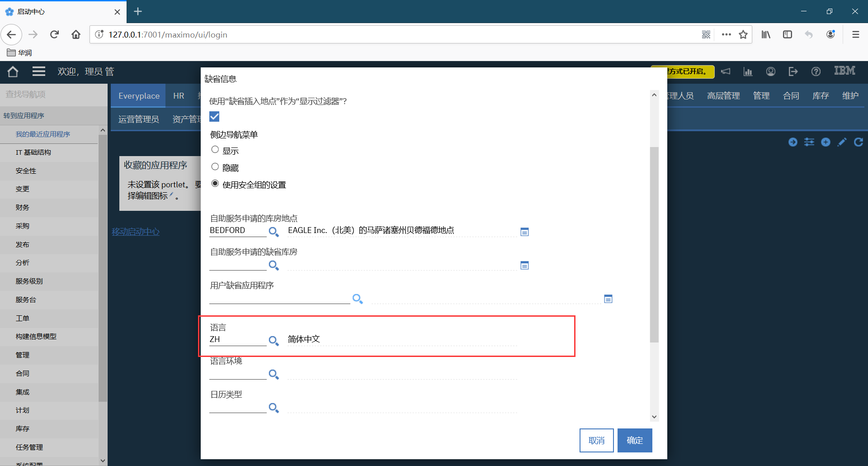Screen dimensions: 868x466
Task: Open the report chart icon in the top toolbar
Action: tap(748, 71)
